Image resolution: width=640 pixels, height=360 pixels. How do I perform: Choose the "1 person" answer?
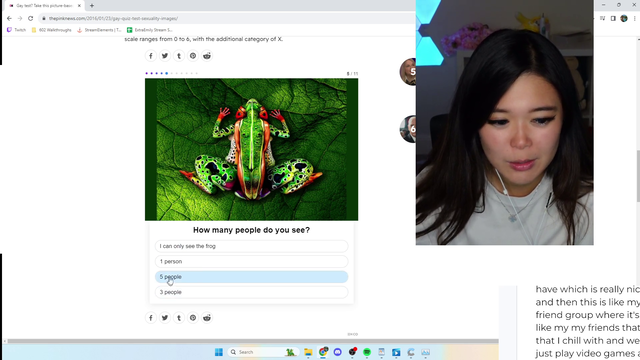(251, 261)
